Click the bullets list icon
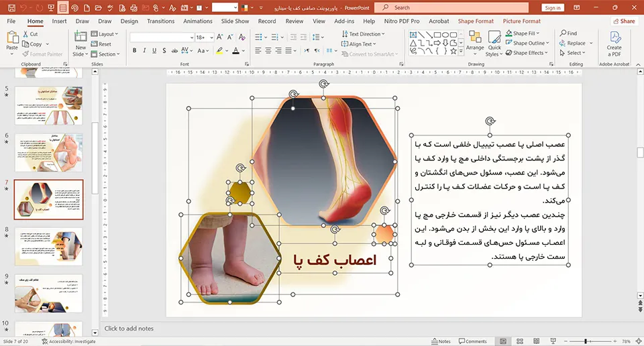Image resolution: width=644 pixels, height=346 pixels. coord(258,38)
